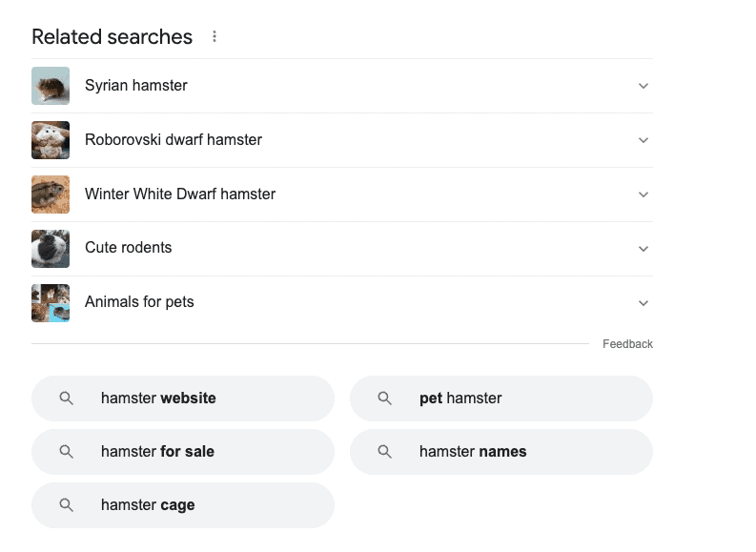Click search icon beside pet hamster

[384, 399]
